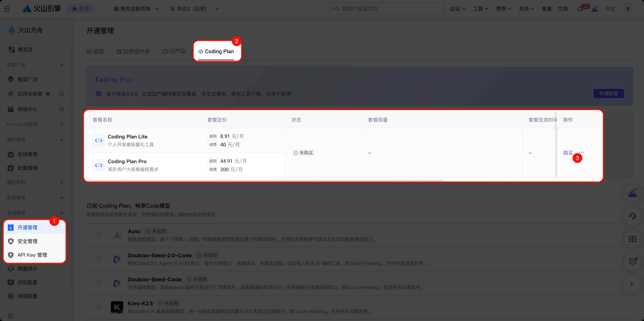Screen dimensions: 644x321
Task: Click the 快速配置 button
Action: pos(608,93)
